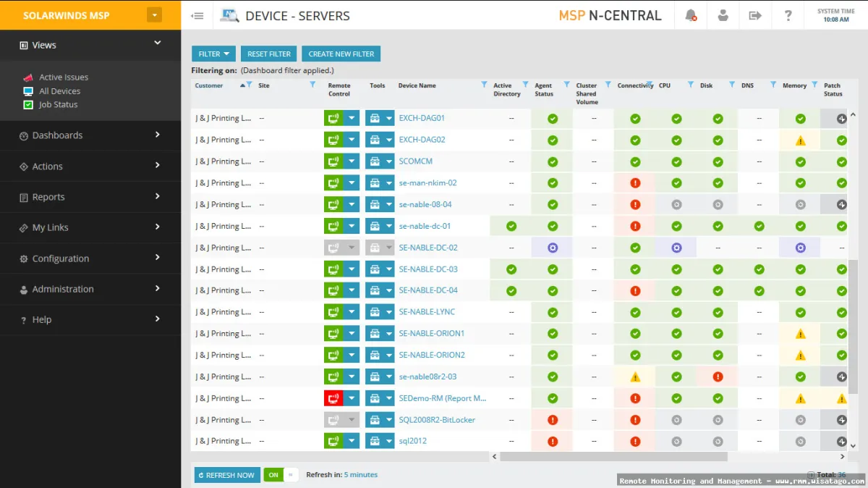Click Active Directory check icon for SE-NABLE-DC-03

pyautogui.click(x=511, y=269)
